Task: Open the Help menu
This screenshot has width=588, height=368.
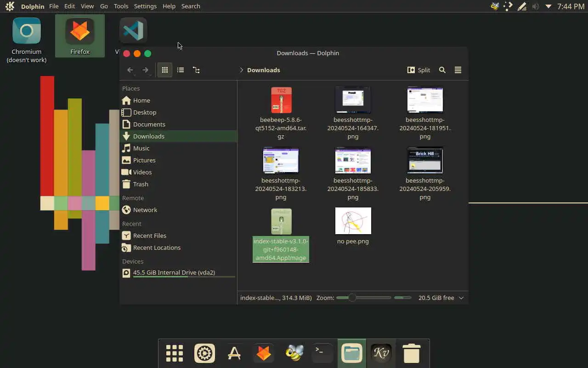Action: pyautogui.click(x=169, y=6)
